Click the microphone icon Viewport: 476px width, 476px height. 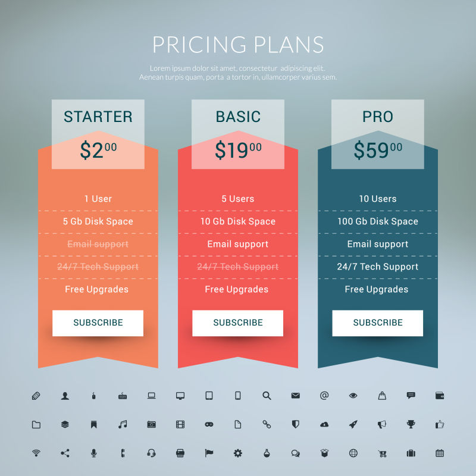pos(93,453)
